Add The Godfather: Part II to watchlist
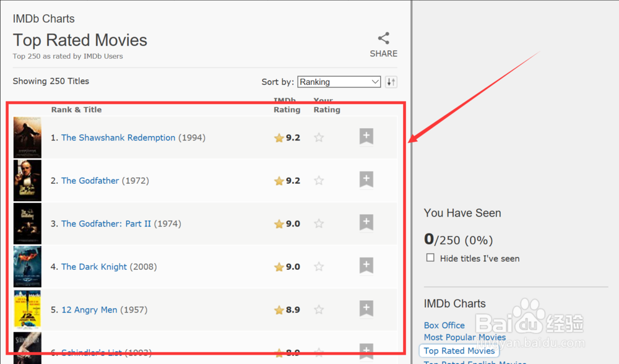 click(x=366, y=223)
